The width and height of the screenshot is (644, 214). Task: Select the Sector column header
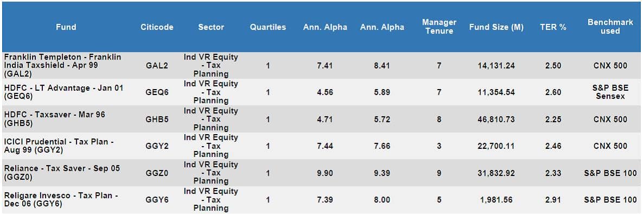[211, 27]
